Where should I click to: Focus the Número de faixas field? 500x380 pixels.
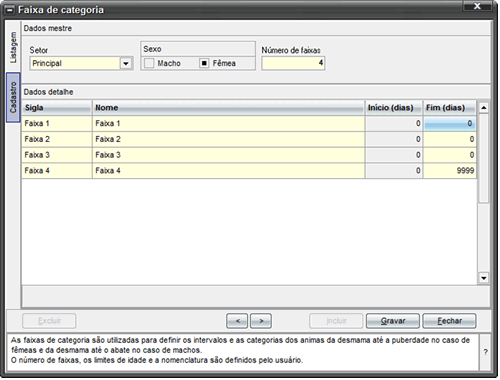293,63
